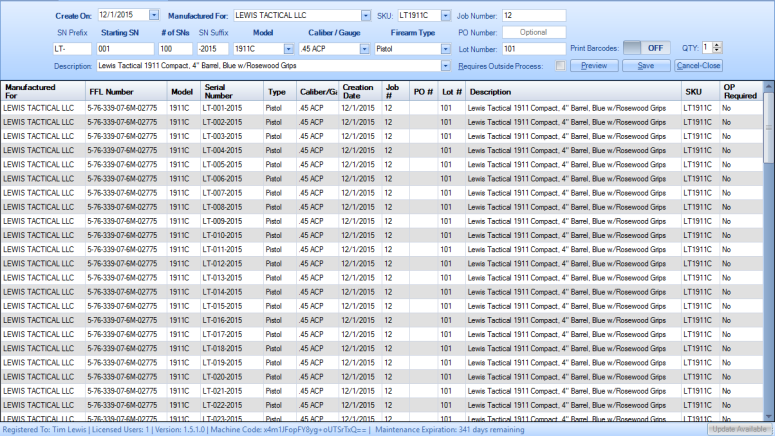Image resolution: width=775 pixels, height=436 pixels.
Task: Select serial number LT-022-2015 cell
Action: 231,405
